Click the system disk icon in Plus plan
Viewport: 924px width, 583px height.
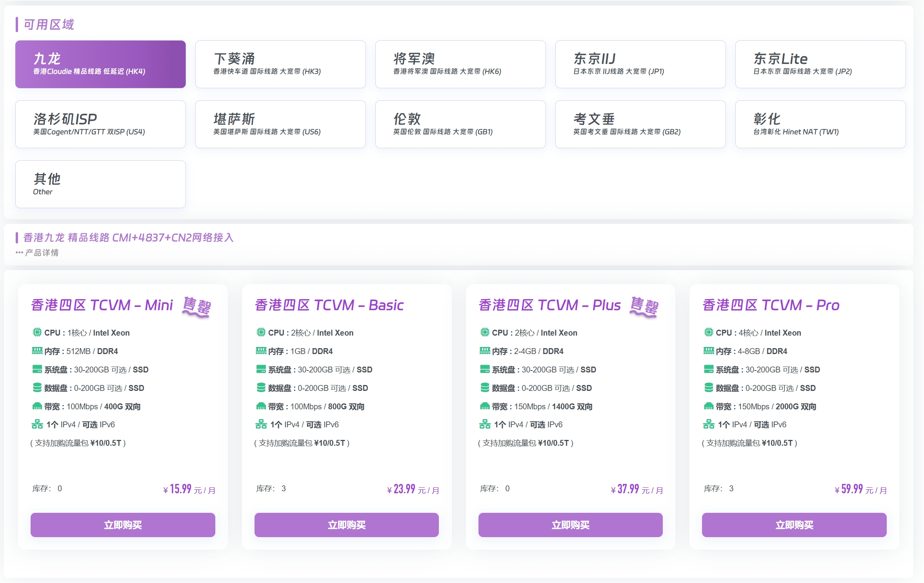click(x=485, y=369)
